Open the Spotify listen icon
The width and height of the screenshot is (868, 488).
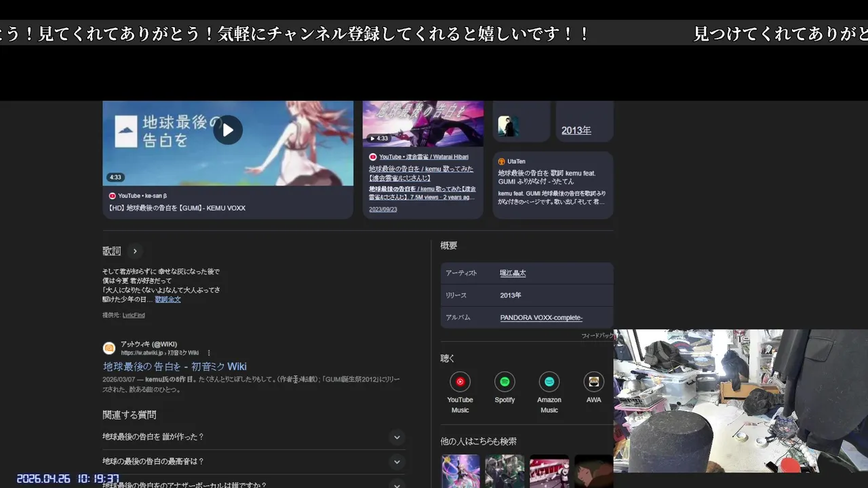point(505,382)
